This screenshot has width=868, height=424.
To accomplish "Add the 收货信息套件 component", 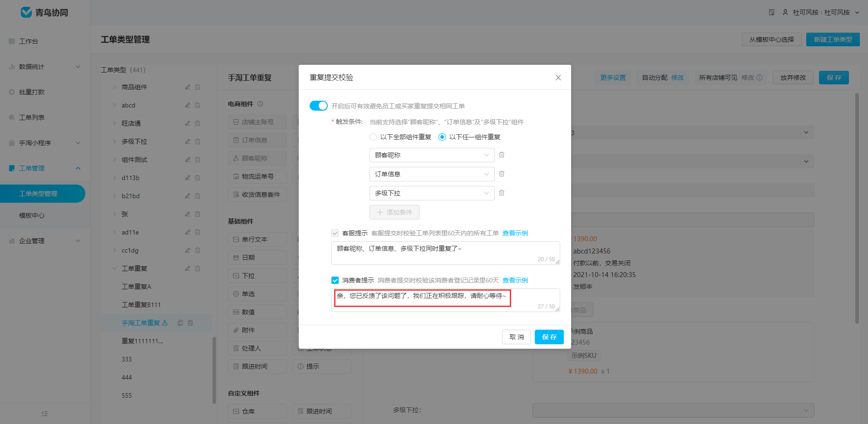I will 257,195.
